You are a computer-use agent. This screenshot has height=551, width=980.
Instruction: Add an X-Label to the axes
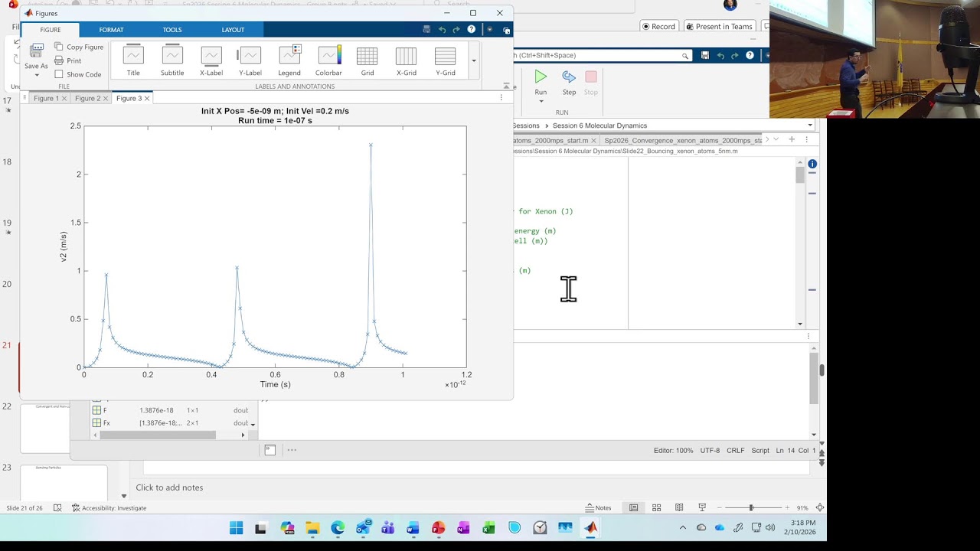211,60
